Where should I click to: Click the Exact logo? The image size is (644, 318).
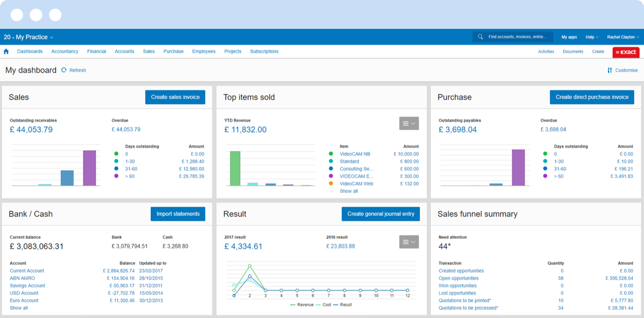coord(626,52)
